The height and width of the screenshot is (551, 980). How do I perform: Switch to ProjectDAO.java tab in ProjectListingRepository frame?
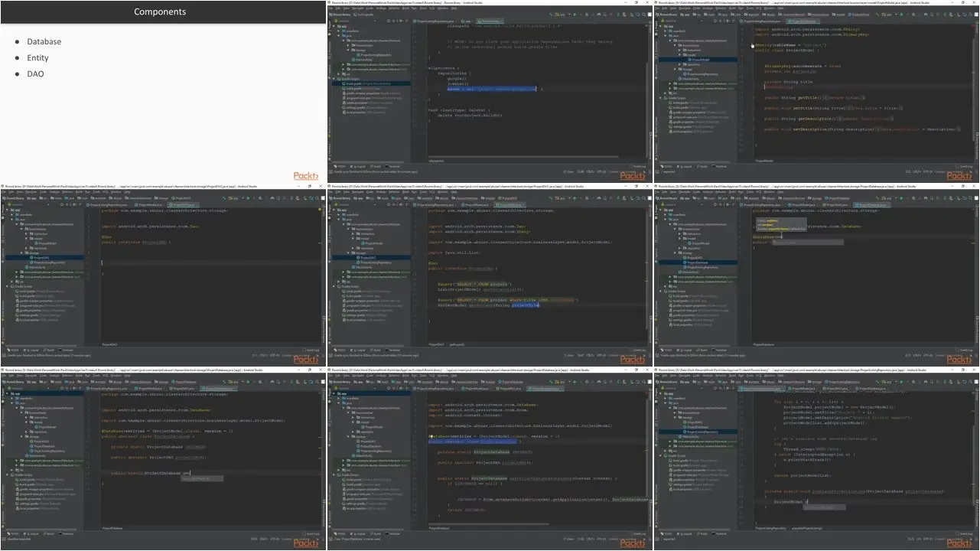[835, 389]
